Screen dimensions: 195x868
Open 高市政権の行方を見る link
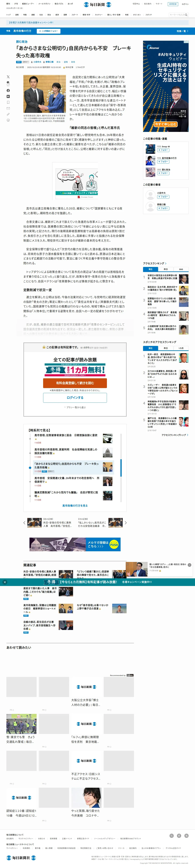pos(75,505)
